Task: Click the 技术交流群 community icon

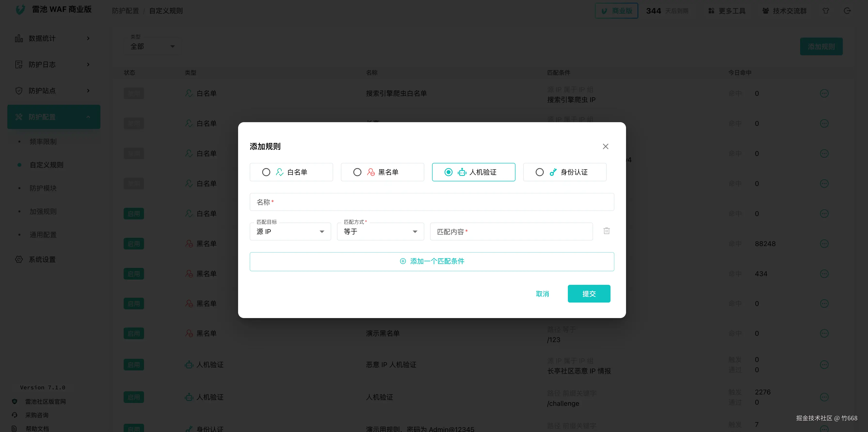Action: [x=766, y=11]
